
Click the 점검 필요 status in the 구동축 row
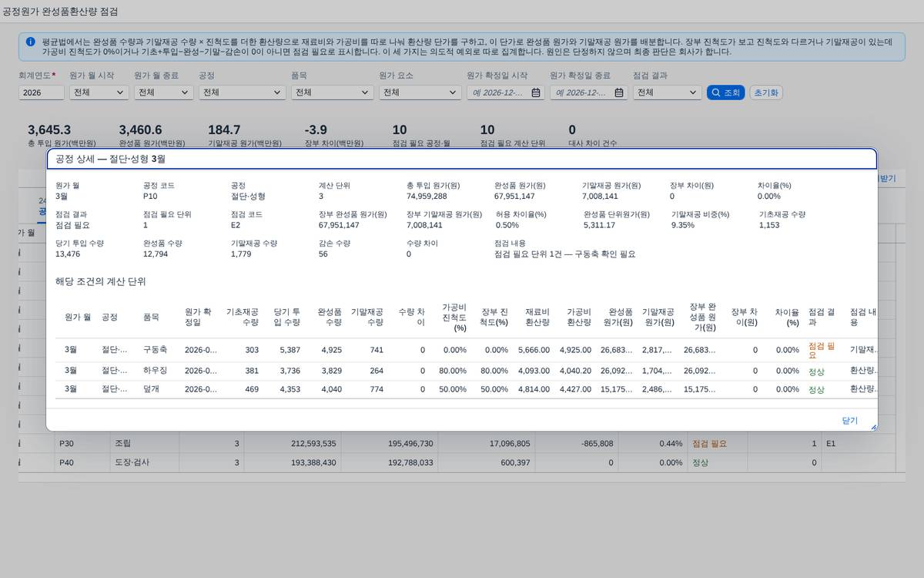[x=822, y=350]
